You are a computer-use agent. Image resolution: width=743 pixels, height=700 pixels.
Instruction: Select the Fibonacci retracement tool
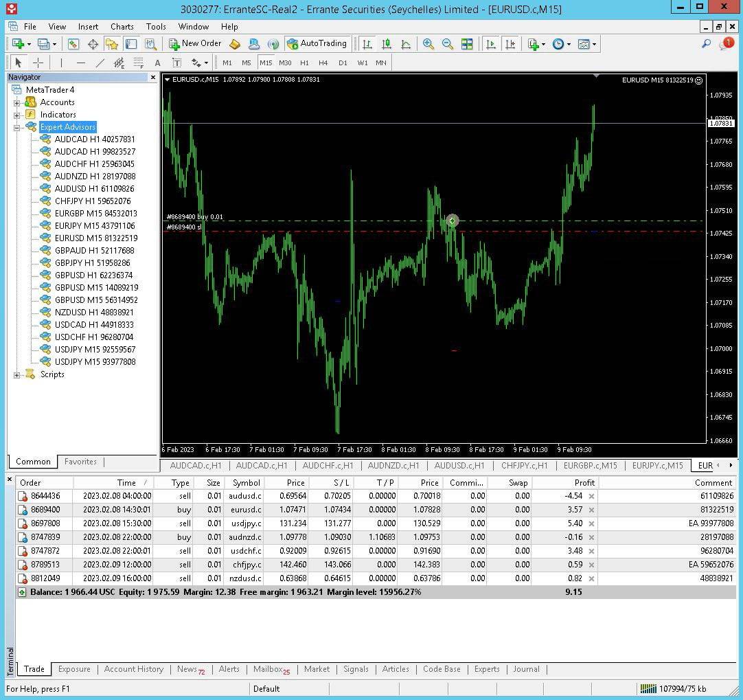click(x=138, y=63)
